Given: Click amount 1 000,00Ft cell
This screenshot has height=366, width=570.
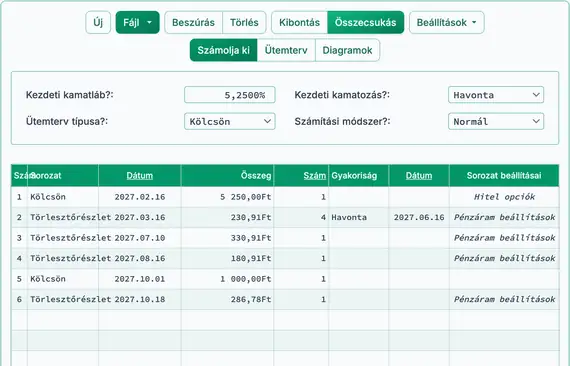Looking at the screenshot, I should pyautogui.click(x=228, y=279).
